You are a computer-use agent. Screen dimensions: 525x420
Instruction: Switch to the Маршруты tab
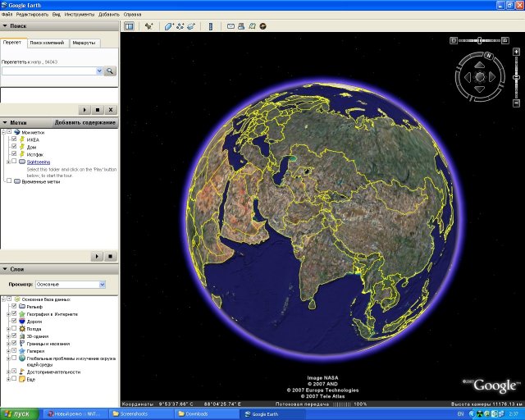84,43
